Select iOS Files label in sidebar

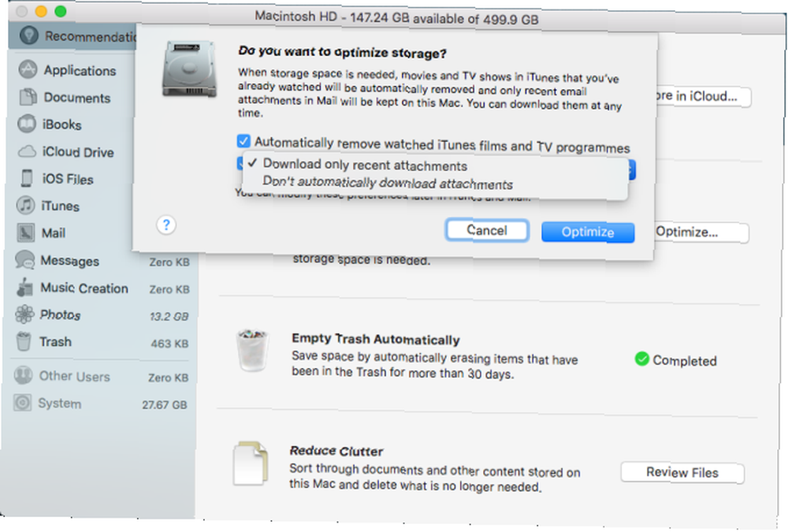point(68,179)
